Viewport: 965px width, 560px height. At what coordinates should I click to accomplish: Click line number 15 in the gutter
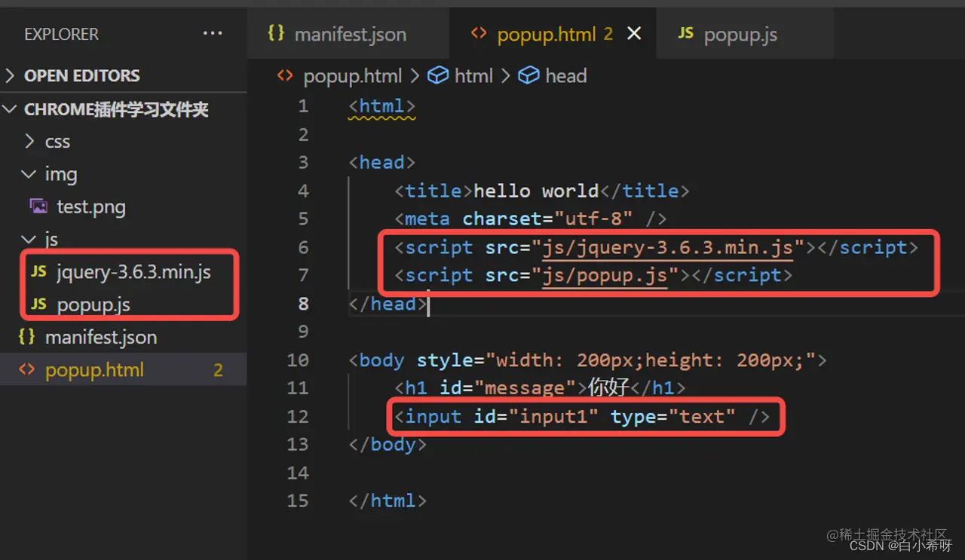point(298,500)
